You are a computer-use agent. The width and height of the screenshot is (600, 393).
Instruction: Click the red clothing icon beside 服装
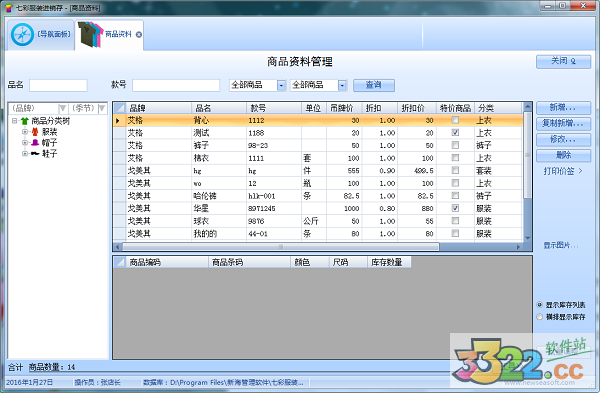click(35, 132)
